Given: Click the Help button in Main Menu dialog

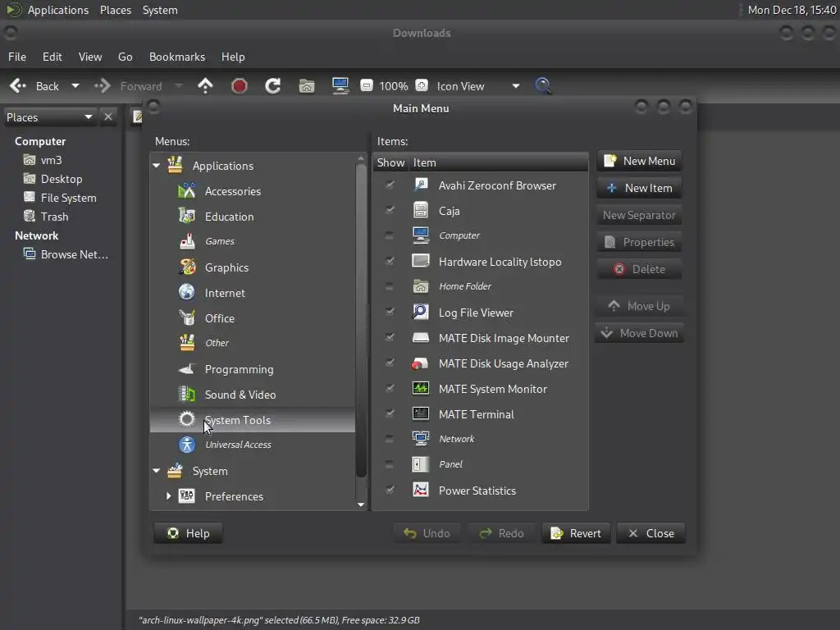Looking at the screenshot, I should [x=188, y=533].
